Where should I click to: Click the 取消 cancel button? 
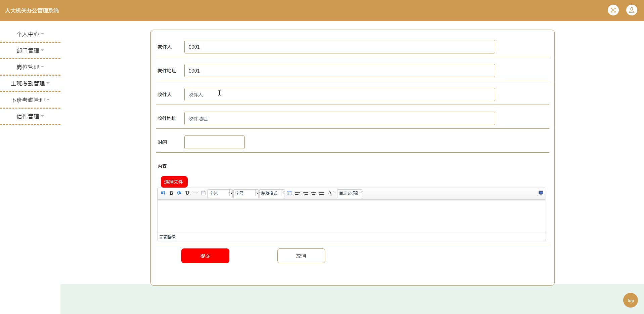(301, 256)
